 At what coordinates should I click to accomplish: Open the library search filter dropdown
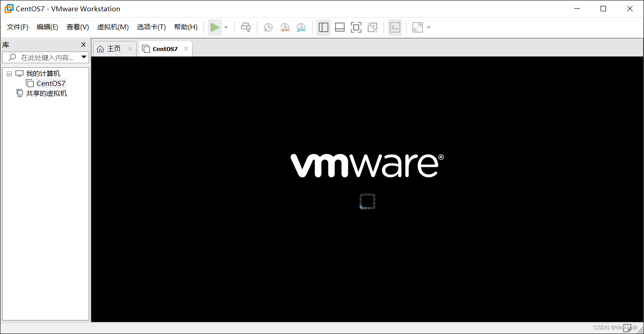[84, 57]
